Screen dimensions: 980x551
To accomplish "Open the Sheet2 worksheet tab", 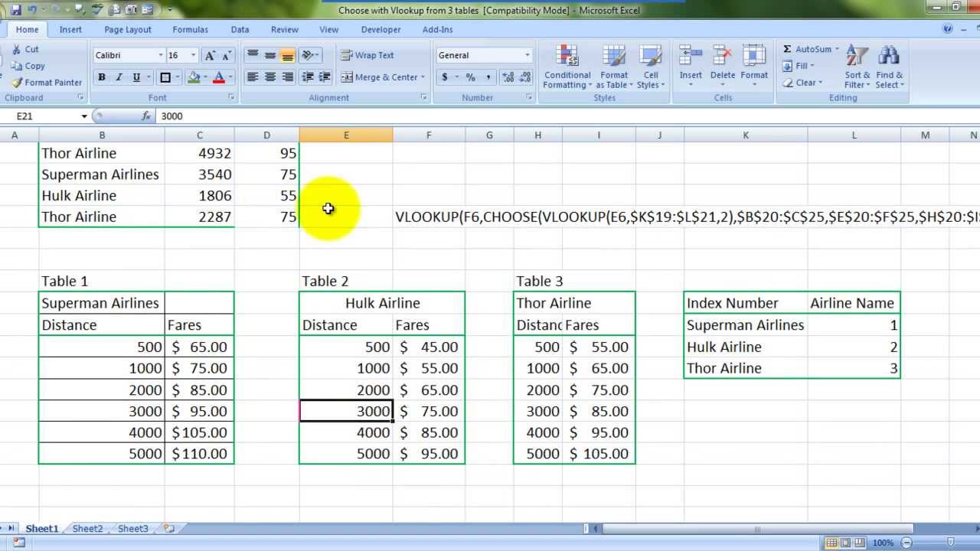I will (87, 529).
